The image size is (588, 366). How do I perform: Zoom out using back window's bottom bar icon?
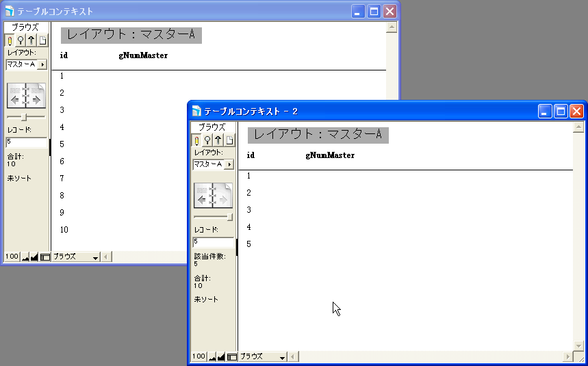(25, 257)
